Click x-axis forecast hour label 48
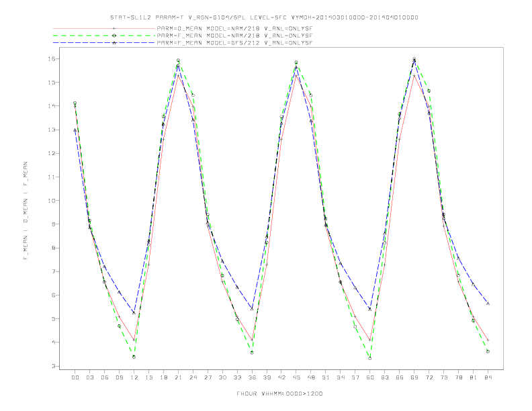The height and width of the screenshot is (411, 532). (x=311, y=377)
